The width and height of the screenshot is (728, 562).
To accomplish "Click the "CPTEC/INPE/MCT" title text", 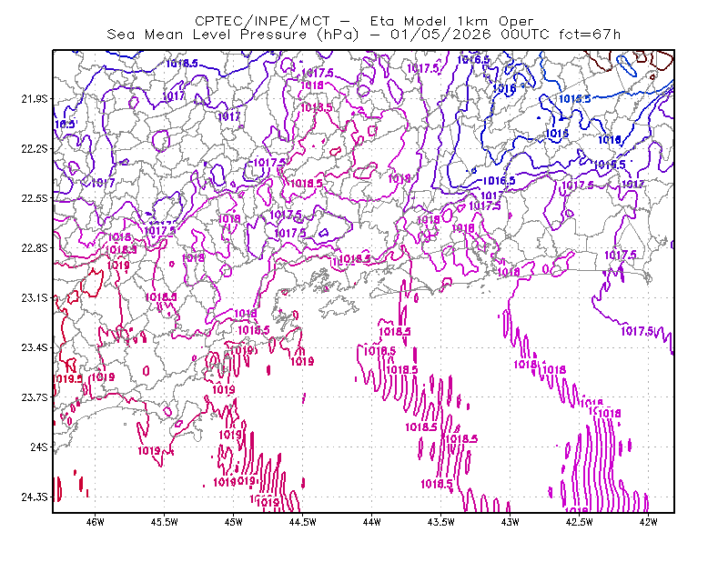I will [x=262, y=21].
